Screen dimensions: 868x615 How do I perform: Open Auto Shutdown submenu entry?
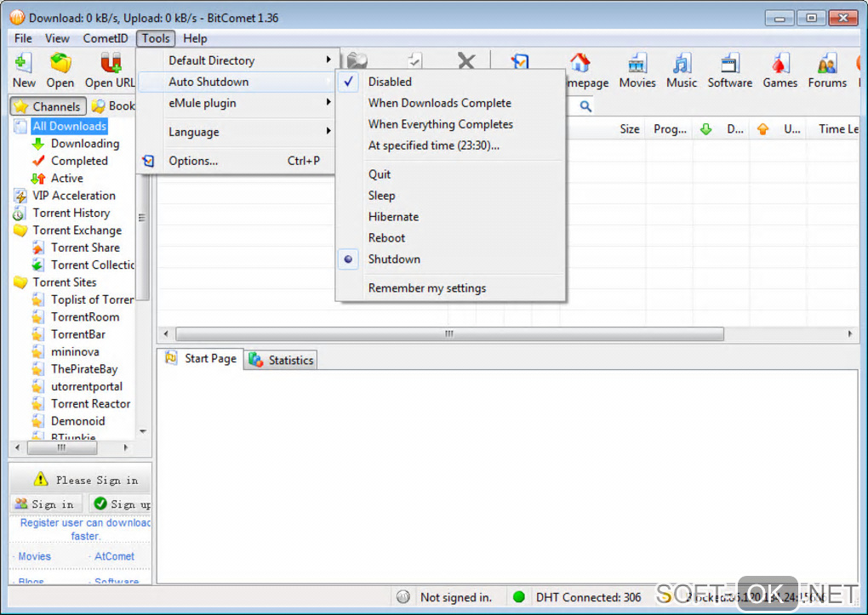237,82
